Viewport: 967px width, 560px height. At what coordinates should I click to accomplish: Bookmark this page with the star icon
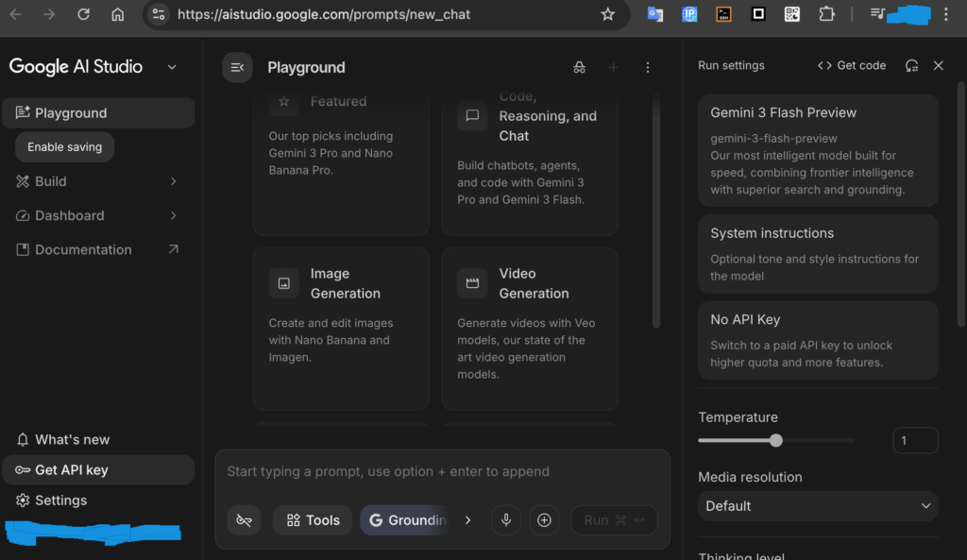(x=608, y=14)
